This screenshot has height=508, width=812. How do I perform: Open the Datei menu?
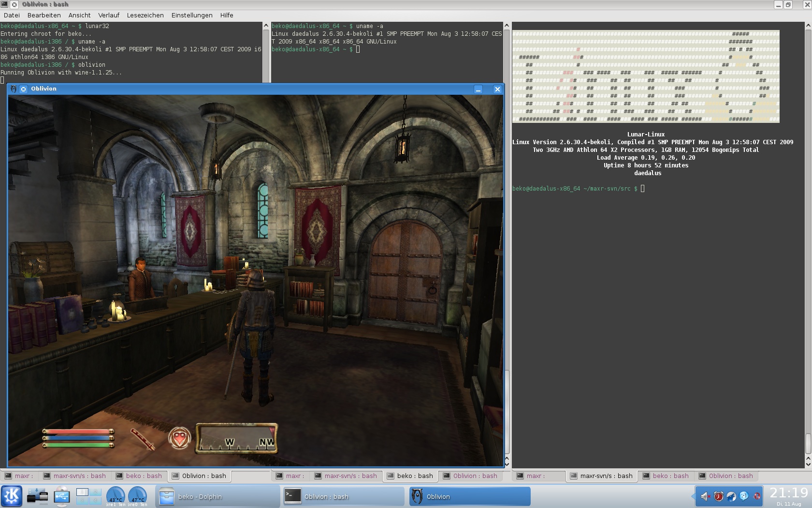[12, 15]
